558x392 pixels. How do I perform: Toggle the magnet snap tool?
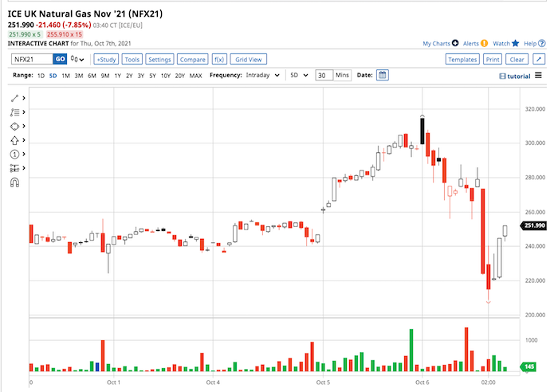click(x=14, y=182)
